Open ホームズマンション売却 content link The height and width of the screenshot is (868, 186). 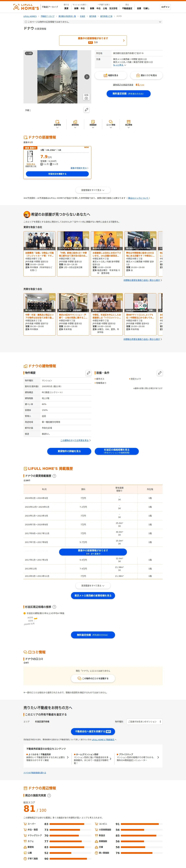click(x=93, y=759)
